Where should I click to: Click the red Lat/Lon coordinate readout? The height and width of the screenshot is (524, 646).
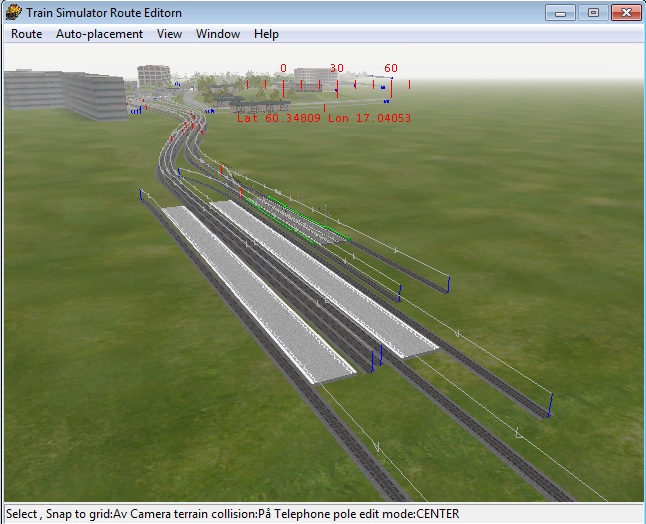click(323, 118)
